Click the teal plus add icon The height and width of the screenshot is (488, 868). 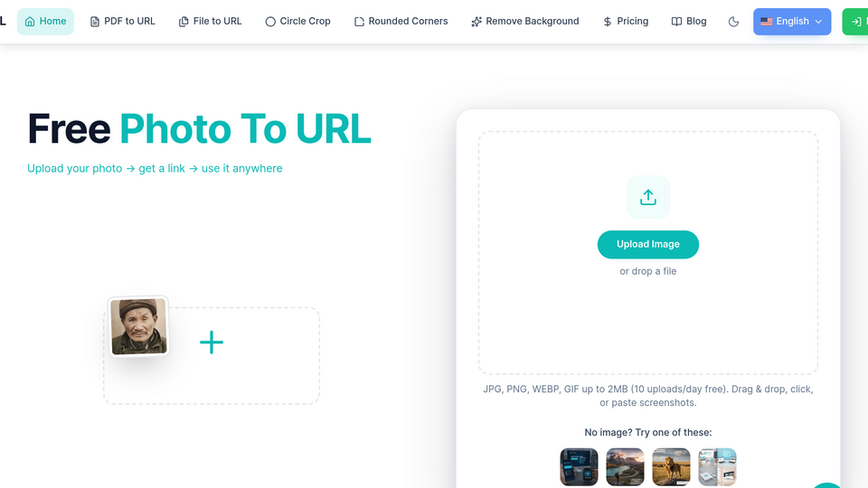(212, 343)
